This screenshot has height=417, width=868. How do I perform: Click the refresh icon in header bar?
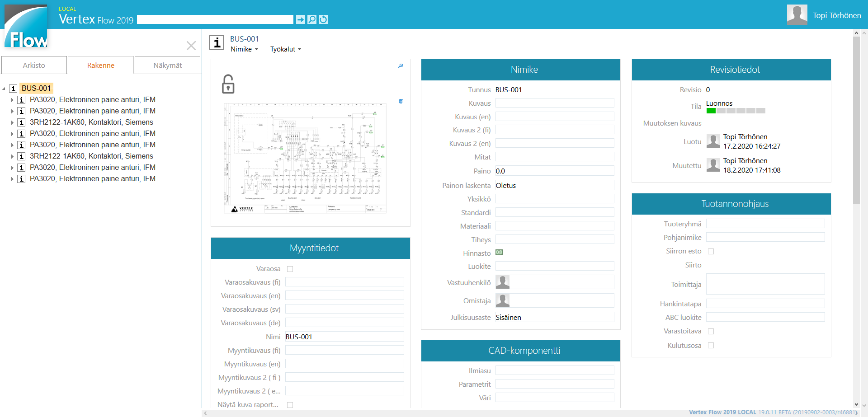[323, 19]
